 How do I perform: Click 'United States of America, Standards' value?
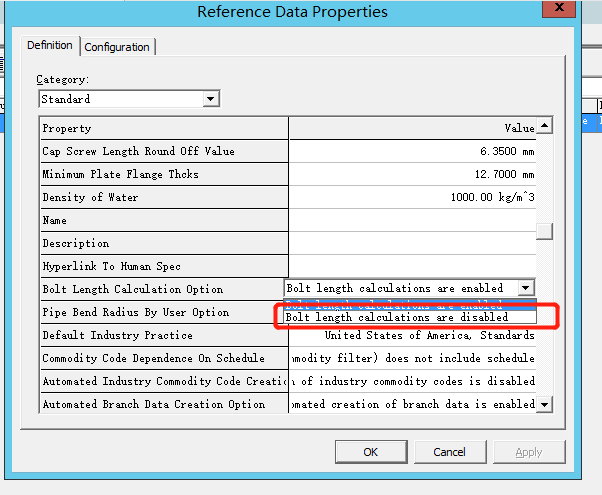click(412, 335)
